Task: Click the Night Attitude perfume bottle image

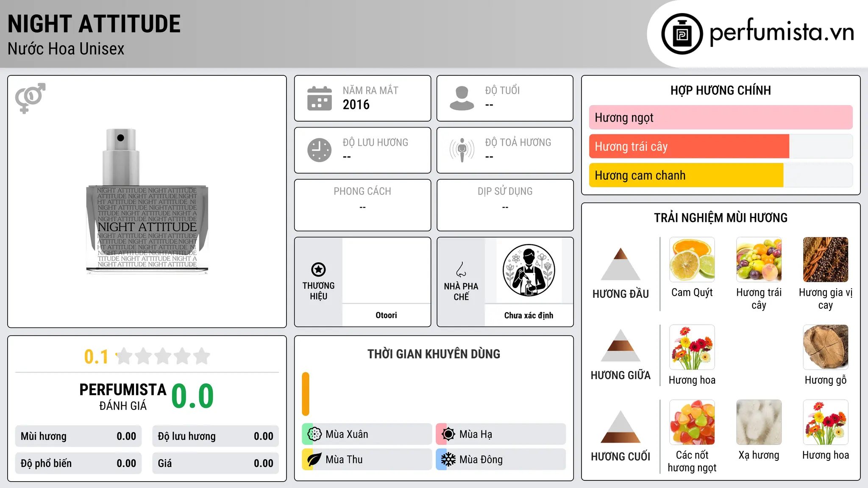Action: (147, 201)
